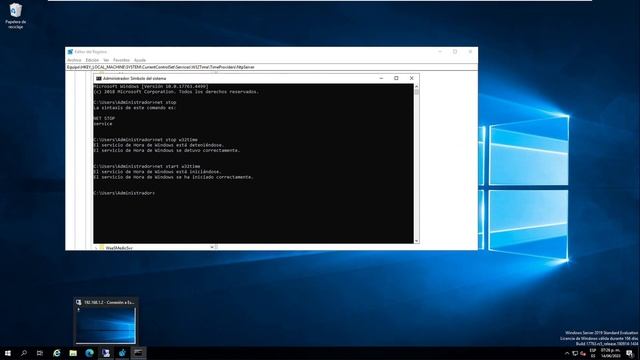
Task: Click 'net stop w32time' command line text
Action: [176, 140]
